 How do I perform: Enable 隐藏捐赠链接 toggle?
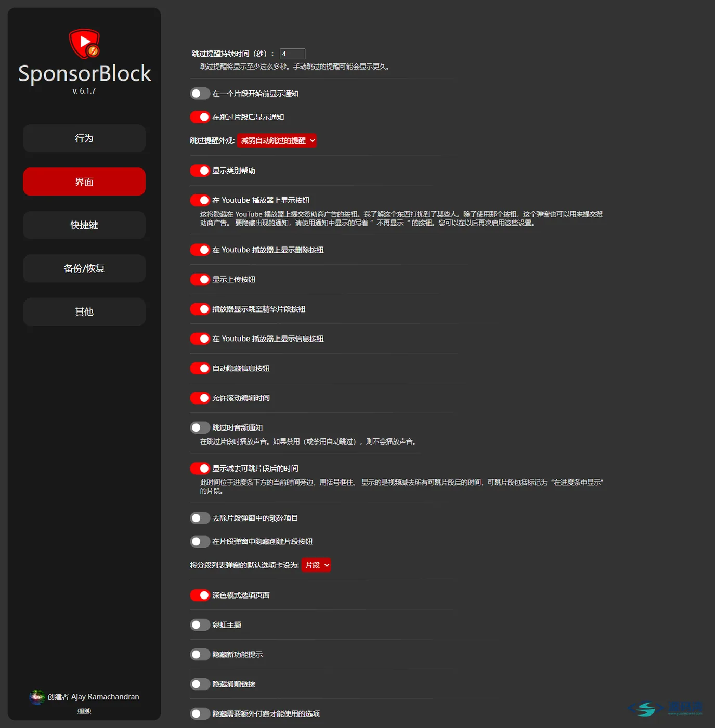pyautogui.click(x=200, y=684)
